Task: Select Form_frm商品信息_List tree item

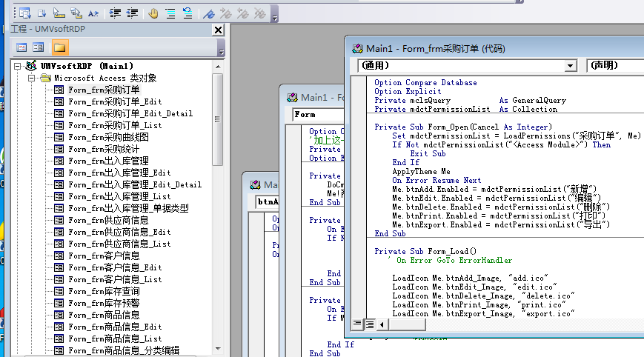Action: 115,339
